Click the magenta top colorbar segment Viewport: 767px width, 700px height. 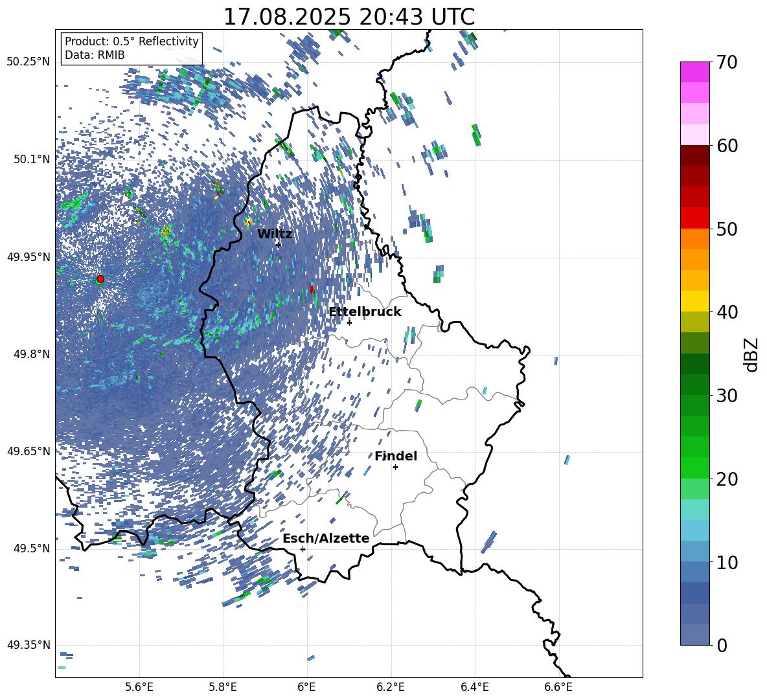point(695,72)
